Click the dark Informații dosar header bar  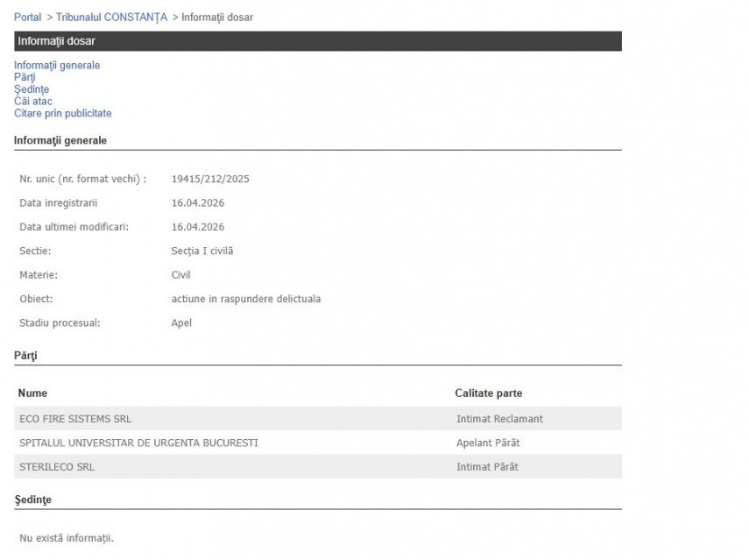[317, 41]
